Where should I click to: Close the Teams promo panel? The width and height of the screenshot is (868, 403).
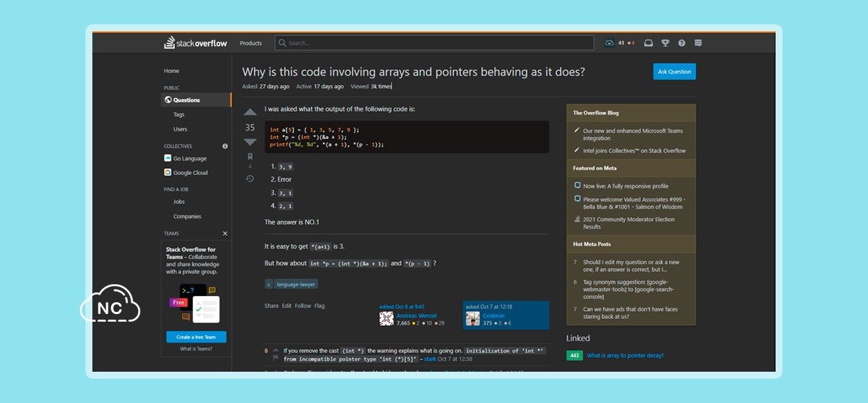point(225,233)
